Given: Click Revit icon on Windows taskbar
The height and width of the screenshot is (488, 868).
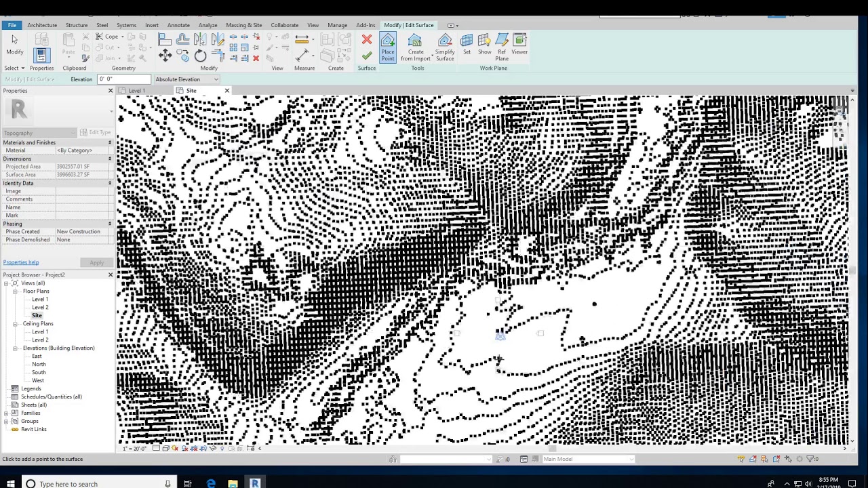Looking at the screenshot, I should click(x=255, y=483).
